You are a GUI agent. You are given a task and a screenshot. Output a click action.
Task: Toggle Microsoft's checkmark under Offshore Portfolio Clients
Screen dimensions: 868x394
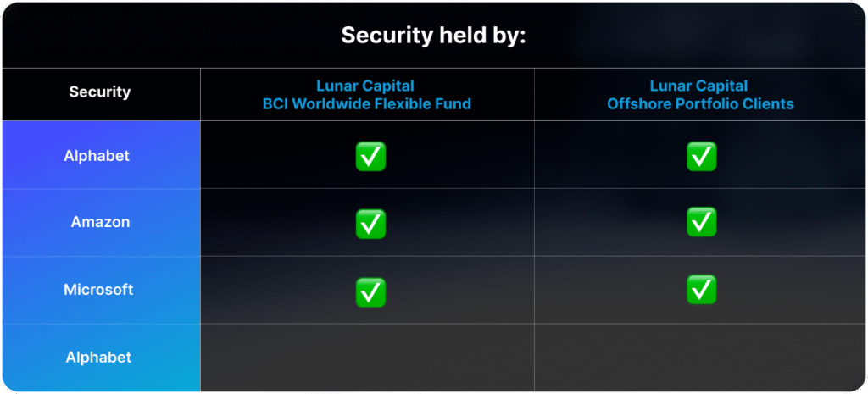click(701, 290)
